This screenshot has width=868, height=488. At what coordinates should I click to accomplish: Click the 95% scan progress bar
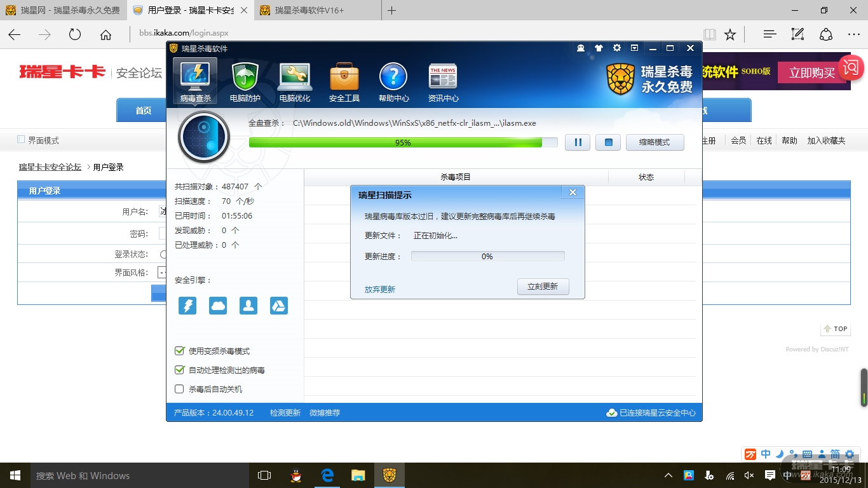403,142
